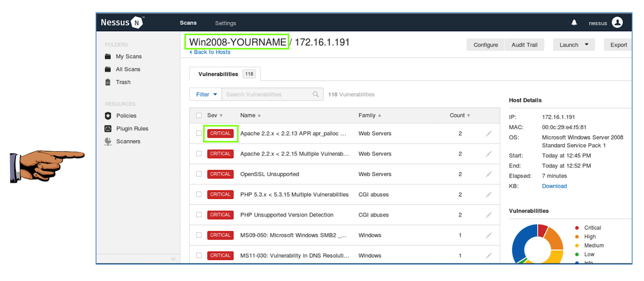644x281 pixels.
Task: Check Apache 2.2.15 Multiple Vulnerabilities row
Action: point(199,153)
